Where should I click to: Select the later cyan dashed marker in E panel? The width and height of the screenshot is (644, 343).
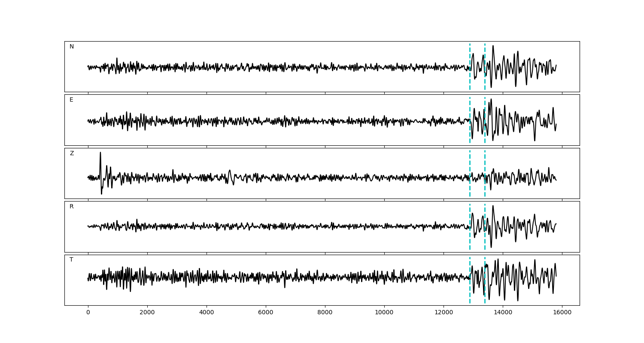tap(485, 107)
